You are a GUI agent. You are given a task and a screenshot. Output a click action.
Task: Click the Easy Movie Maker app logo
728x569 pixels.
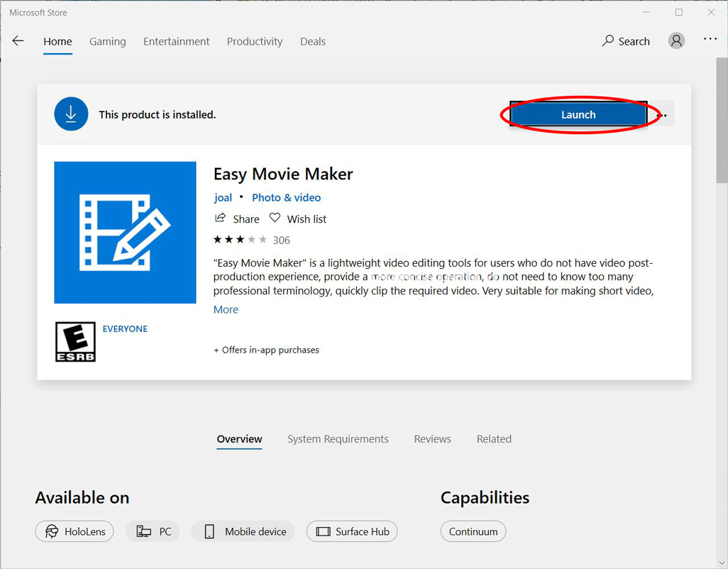point(125,233)
